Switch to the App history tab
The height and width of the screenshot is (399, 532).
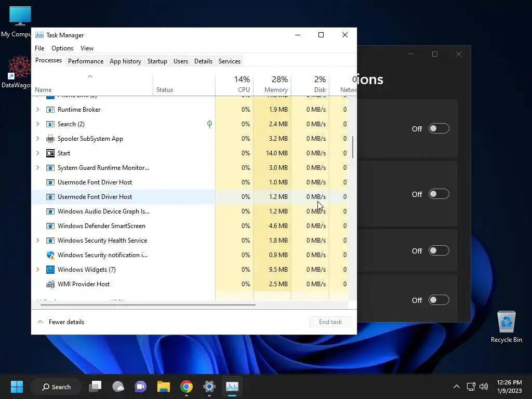pyautogui.click(x=125, y=61)
